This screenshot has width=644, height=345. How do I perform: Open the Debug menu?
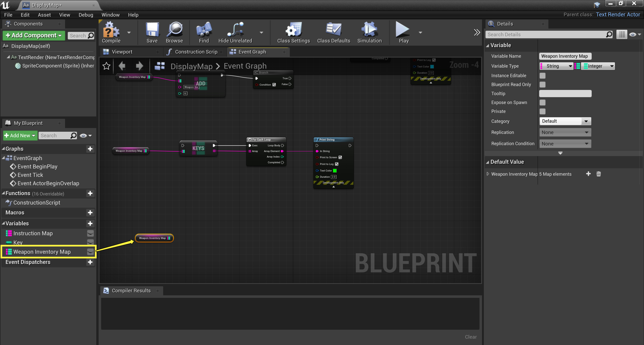click(x=86, y=15)
